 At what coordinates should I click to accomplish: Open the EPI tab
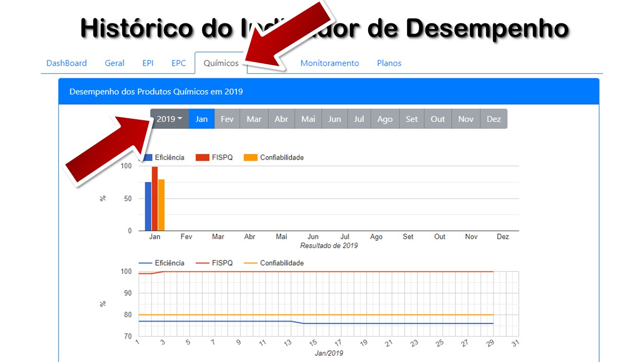148,63
